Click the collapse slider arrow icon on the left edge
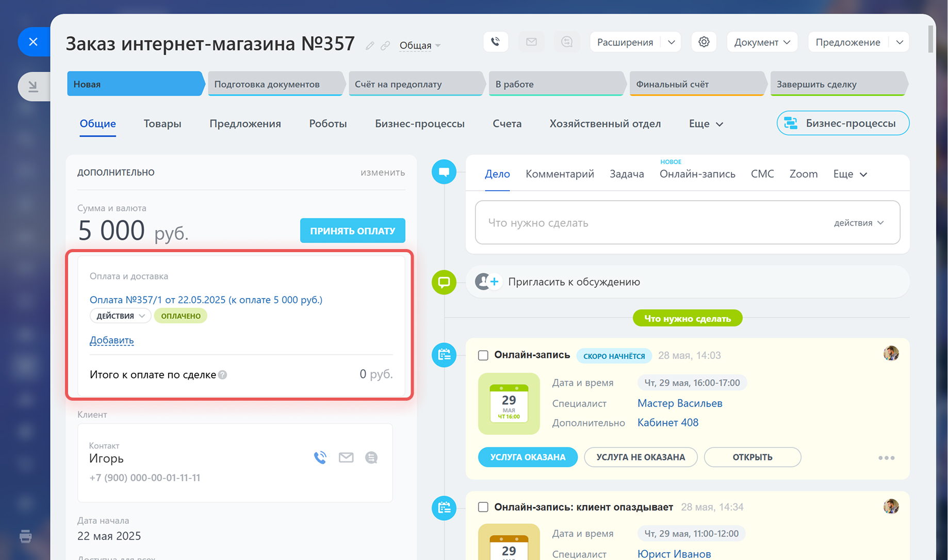This screenshot has height=560, width=948. pyautogui.click(x=34, y=87)
